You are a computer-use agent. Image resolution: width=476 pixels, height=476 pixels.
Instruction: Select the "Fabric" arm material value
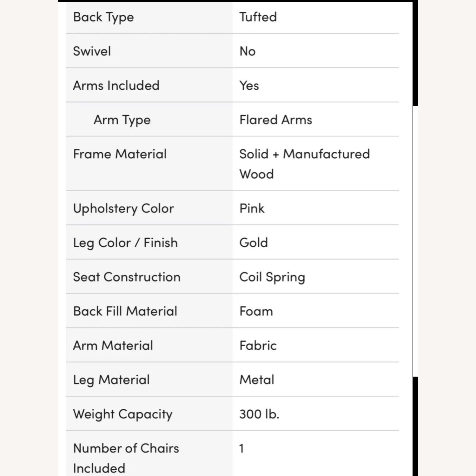coord(258,346)
